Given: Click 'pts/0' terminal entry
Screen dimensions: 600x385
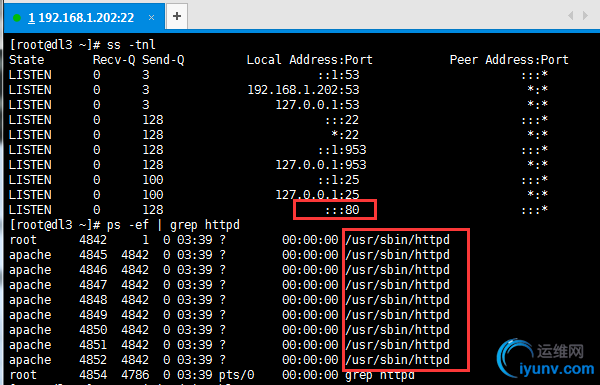Looking at the screenshot, I should point(236,375).
